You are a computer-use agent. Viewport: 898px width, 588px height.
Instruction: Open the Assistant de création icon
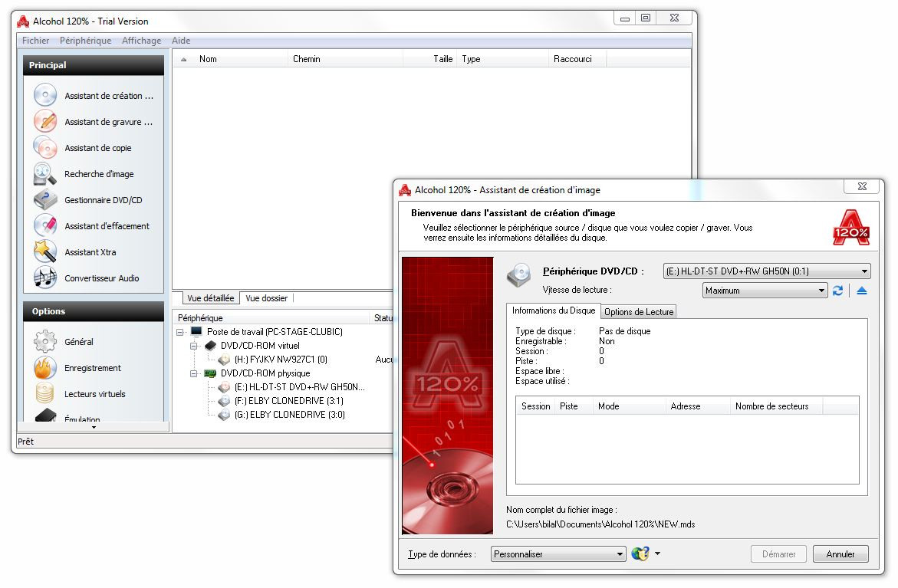click(45, 96)
